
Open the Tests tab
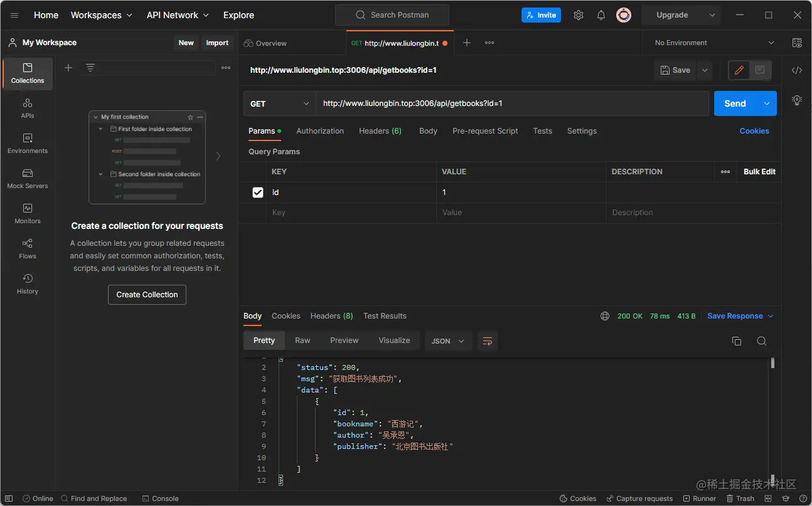click(543, 131)
